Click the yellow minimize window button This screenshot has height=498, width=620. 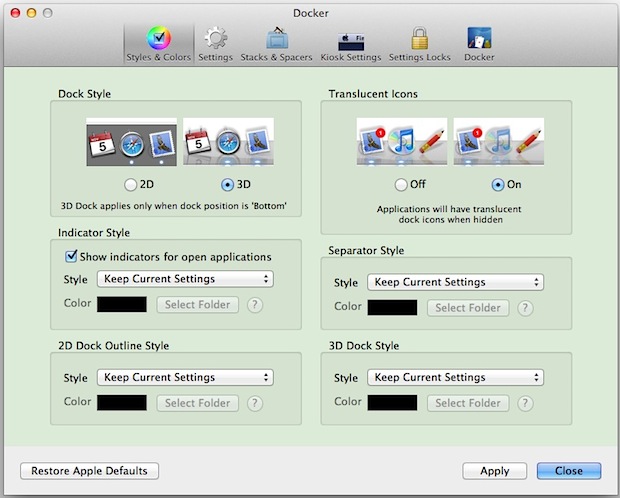tap(31, 13)
